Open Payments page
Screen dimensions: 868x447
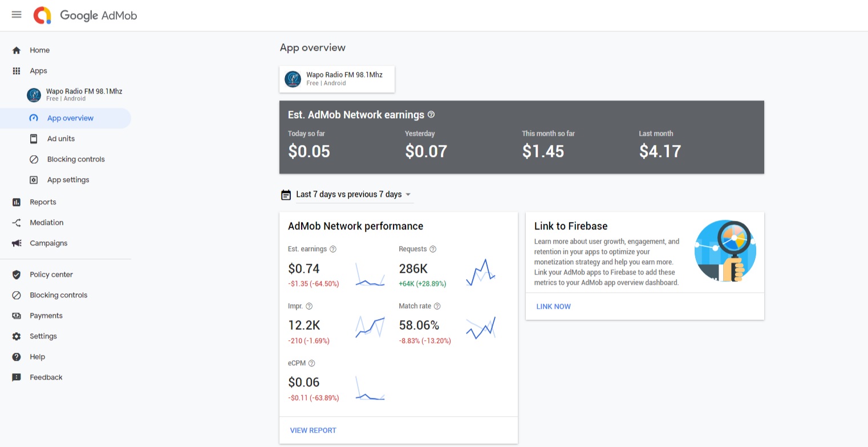coord(66,316)
